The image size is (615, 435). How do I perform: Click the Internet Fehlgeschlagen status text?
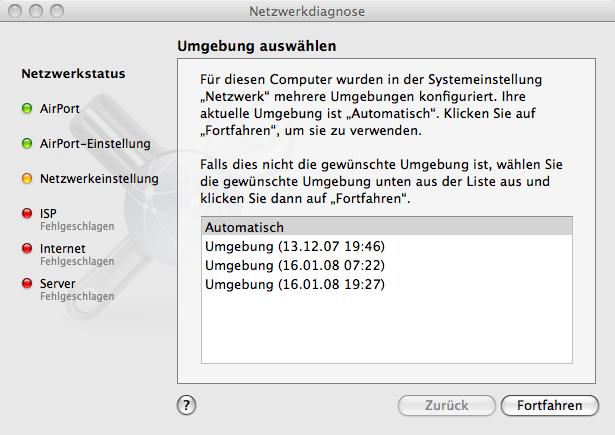pyautogui.click(x=77, y=262)
